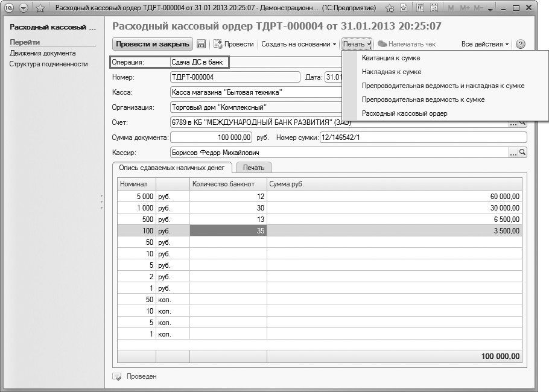This screenshot has height=392, width=549.
Task: Collapse the Печать dropdown menu button
Action: [357, 44]
